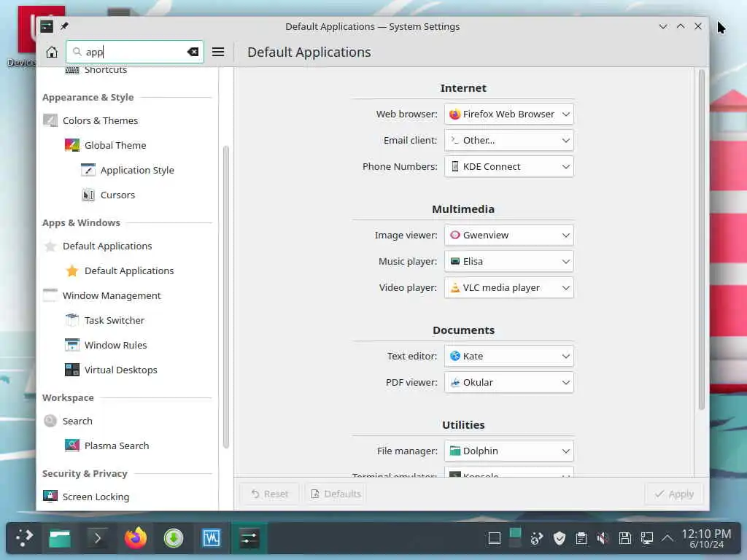Open the Image viewer dropdown
Screen dimensions: 747x560
(508, 235)
